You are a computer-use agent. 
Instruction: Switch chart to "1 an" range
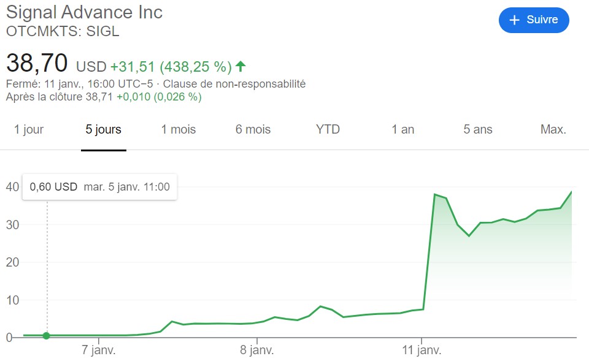(402, 130)
